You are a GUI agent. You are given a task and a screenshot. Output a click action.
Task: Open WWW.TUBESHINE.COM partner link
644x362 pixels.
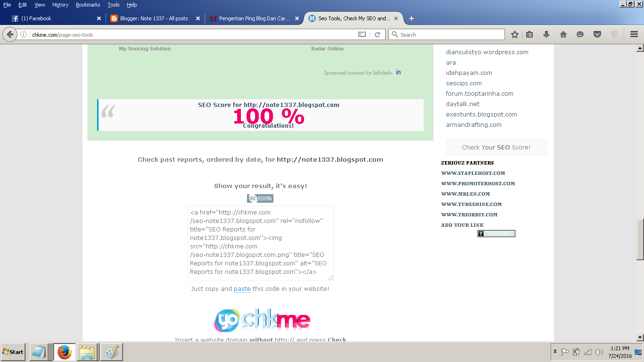pos(471,204)
